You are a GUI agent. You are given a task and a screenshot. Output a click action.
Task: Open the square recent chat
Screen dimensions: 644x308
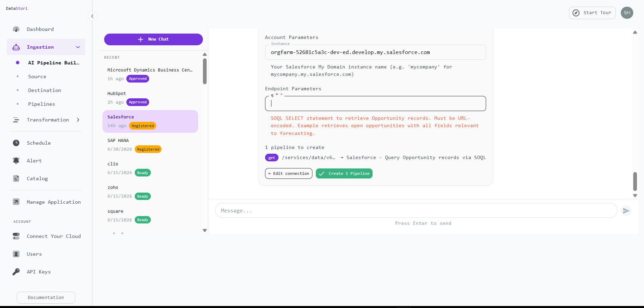pos(150,215)
